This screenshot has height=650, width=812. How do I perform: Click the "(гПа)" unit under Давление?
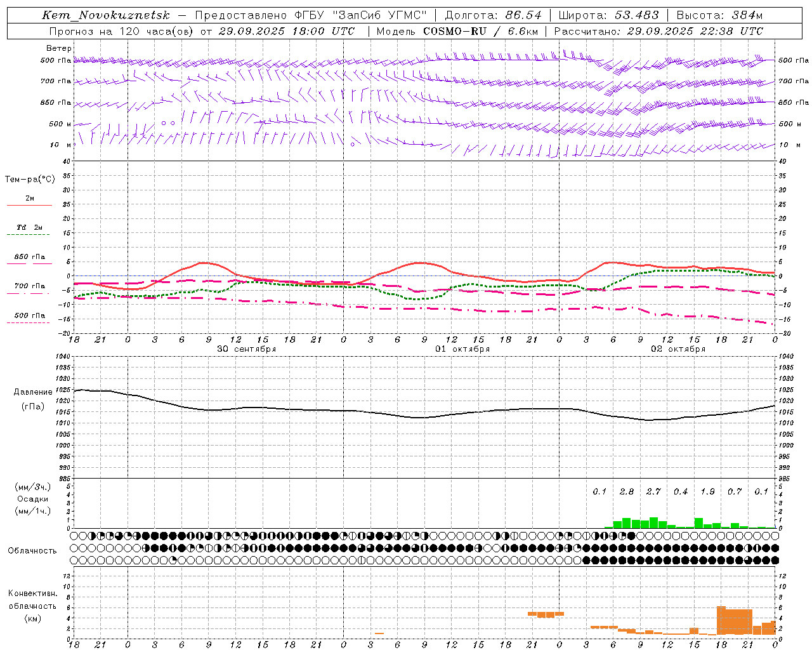(33, 407)
